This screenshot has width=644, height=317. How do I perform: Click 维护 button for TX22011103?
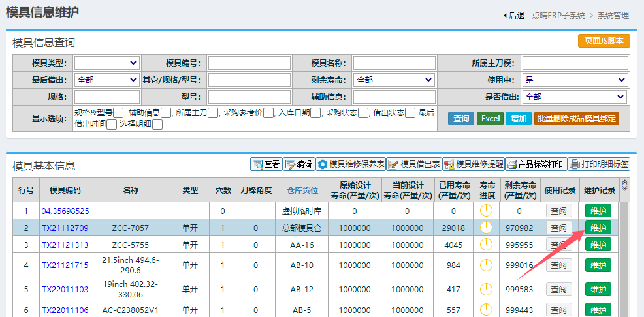coord(598,289)
